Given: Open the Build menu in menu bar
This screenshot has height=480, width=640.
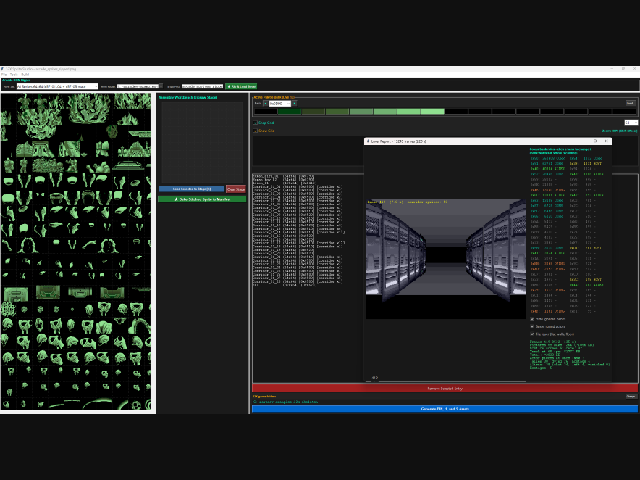Looking at the screenshot, I should [x=25, y=75].
